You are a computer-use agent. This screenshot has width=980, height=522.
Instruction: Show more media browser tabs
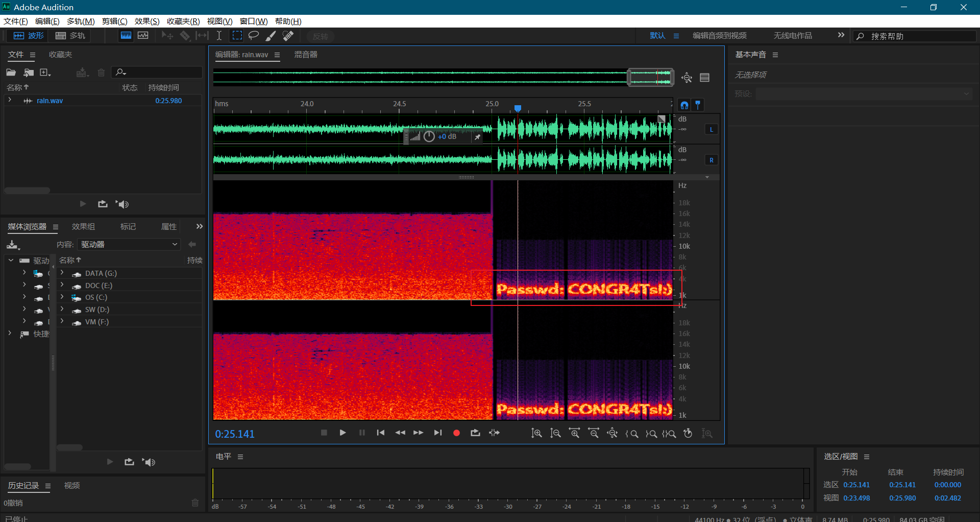pos(200,226)
